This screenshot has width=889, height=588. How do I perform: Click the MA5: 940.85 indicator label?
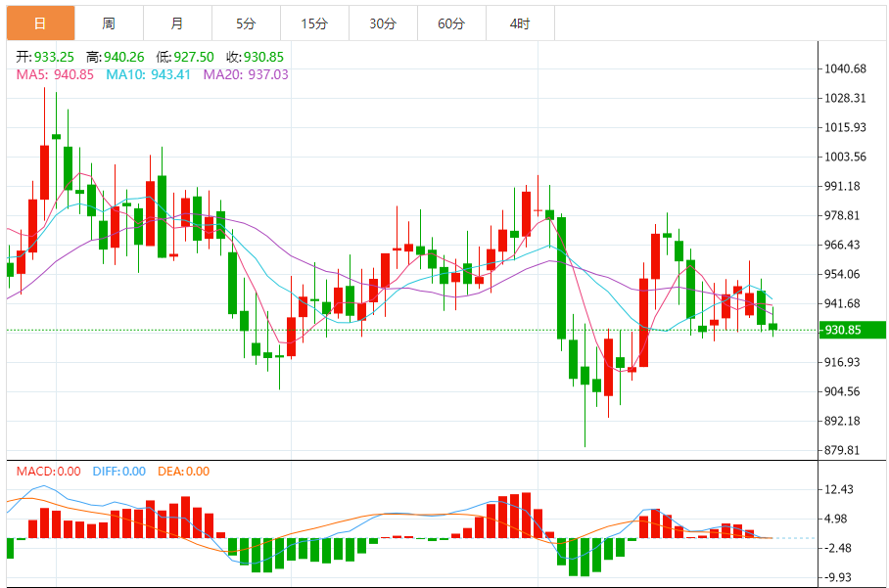tap(55, 74)
